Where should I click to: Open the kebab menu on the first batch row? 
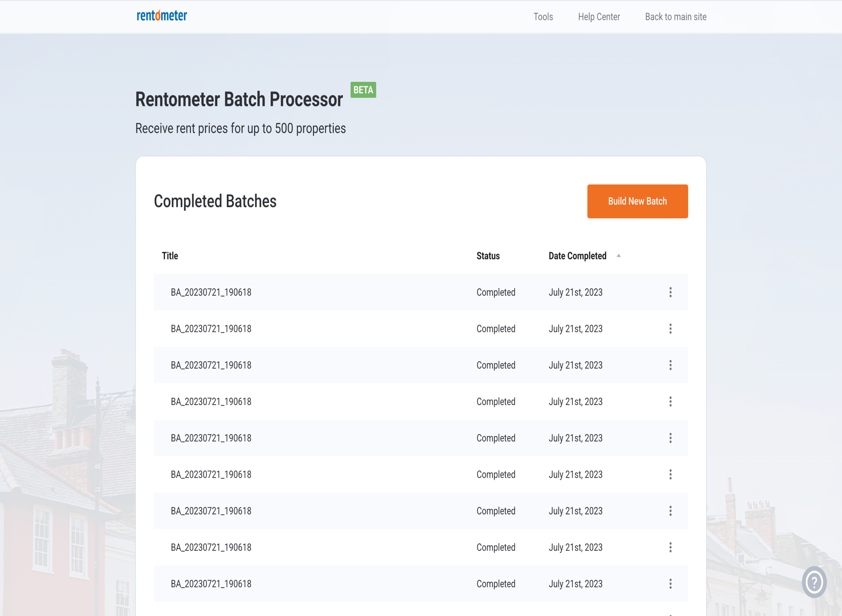pos(670,292)
